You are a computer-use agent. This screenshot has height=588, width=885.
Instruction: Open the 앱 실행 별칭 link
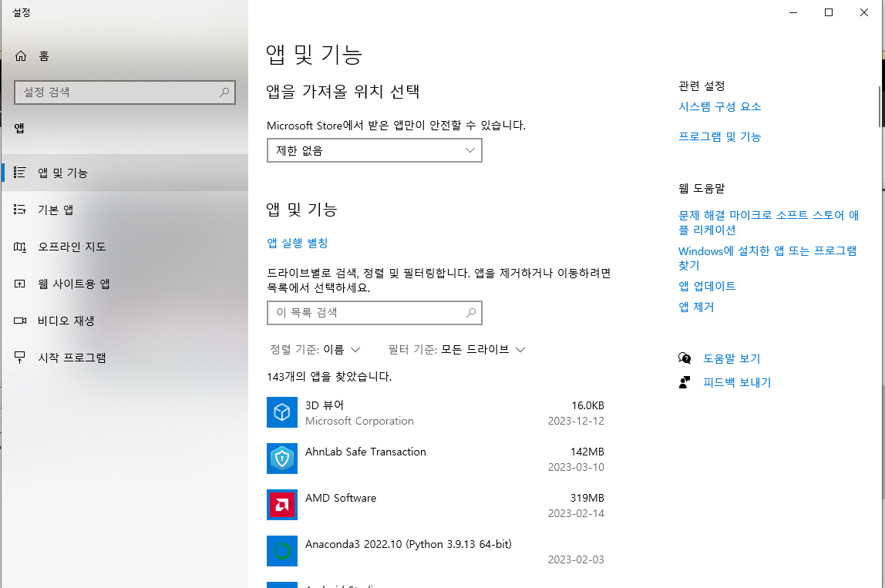pyautogui.click(x=298, y=244)
